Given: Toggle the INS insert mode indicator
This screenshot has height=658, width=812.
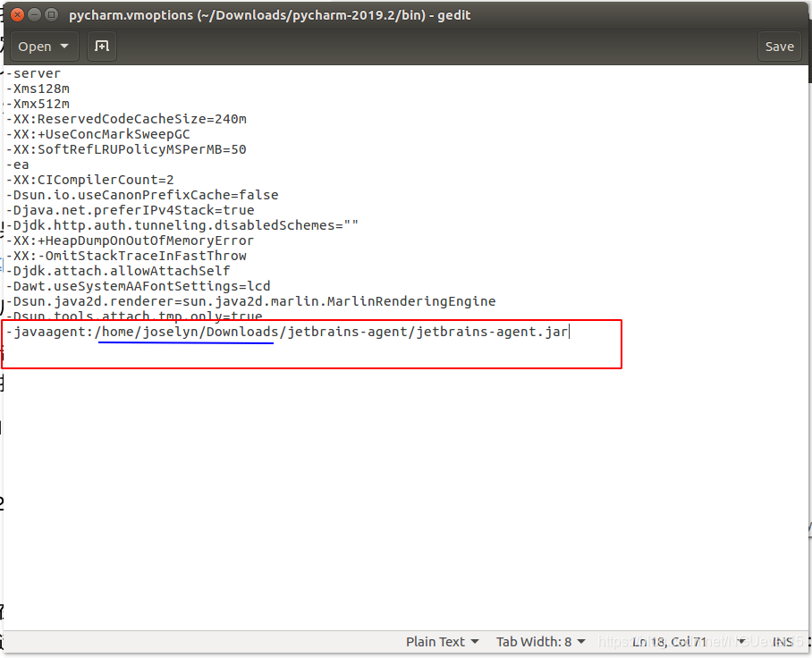Looking at the screenshot, I should coord(782,642).
